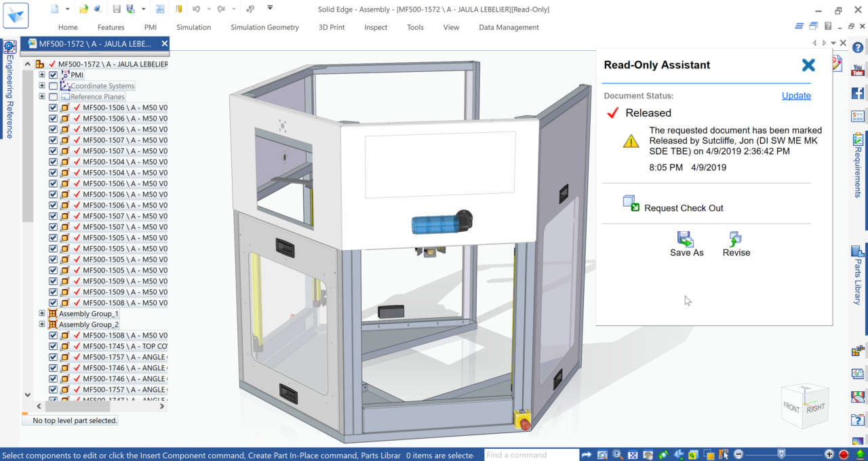Open the New document dropdown arrow

coord(67,9)
